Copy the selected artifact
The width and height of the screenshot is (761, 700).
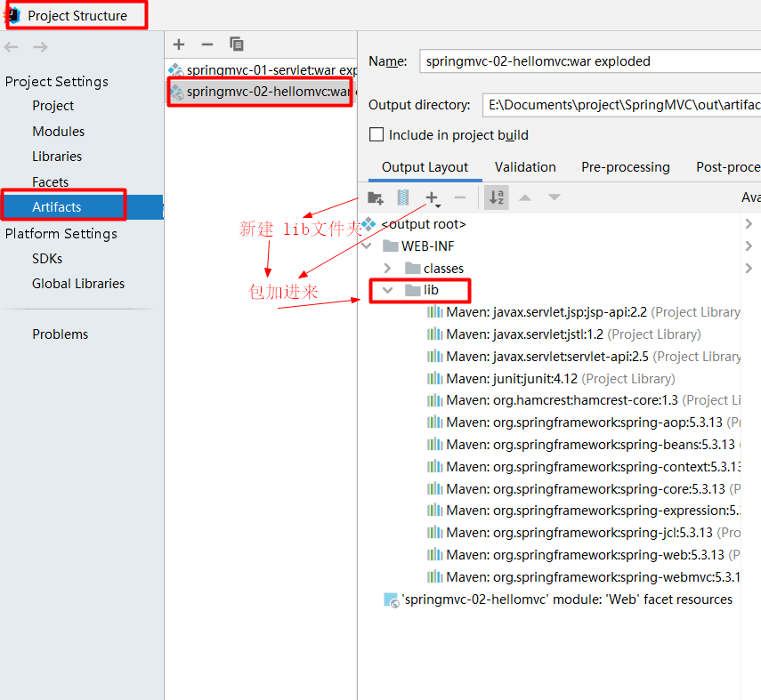click(x=237, y=44)
